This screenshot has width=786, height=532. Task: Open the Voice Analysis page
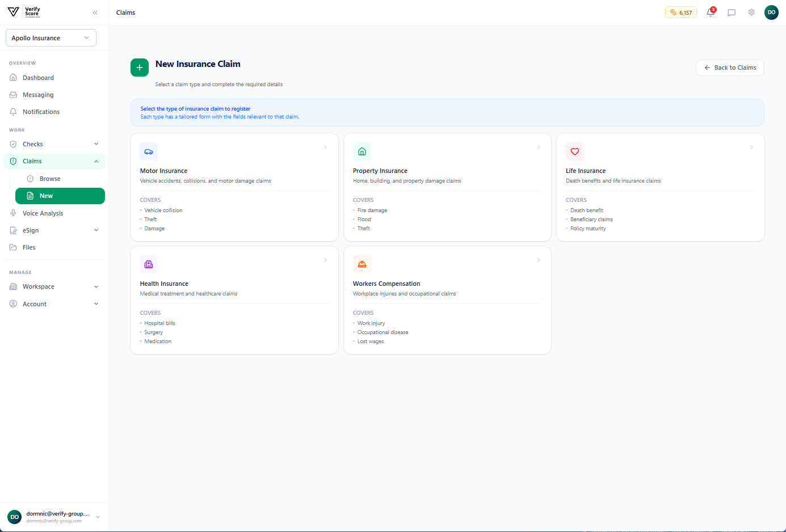(x=43, y=213)
